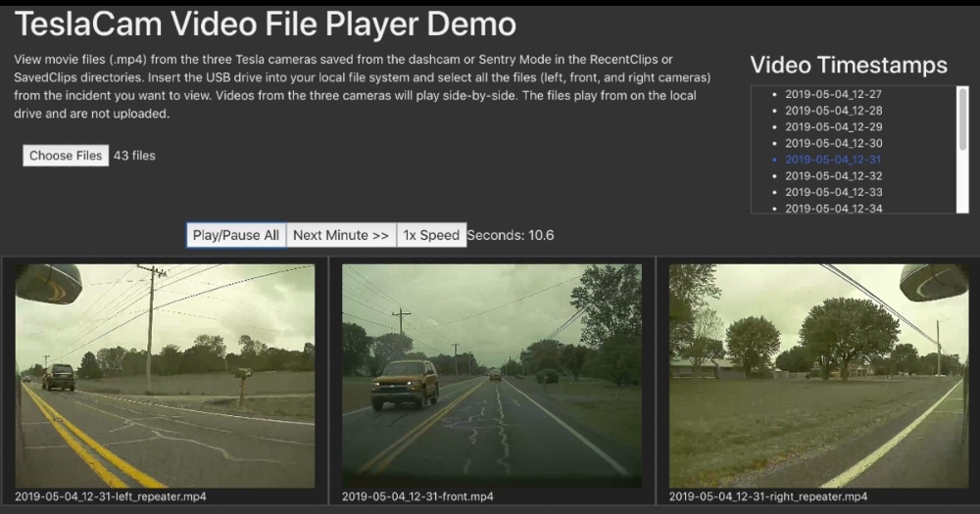The height and width of the screenshot is (514, 980).
Task: Click the right repeater camera video
Action: click(x=818, y=375)
